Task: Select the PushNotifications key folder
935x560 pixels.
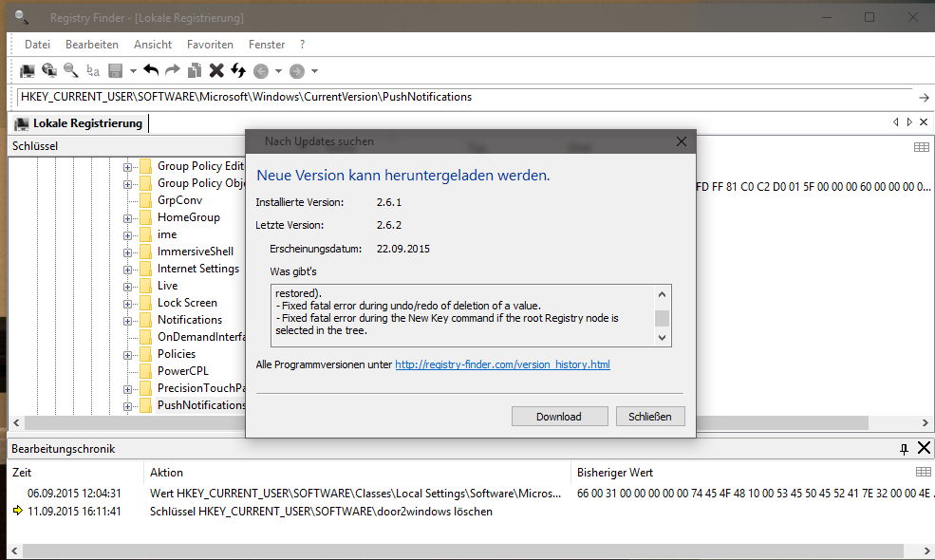Action: [x=201, y=405]
